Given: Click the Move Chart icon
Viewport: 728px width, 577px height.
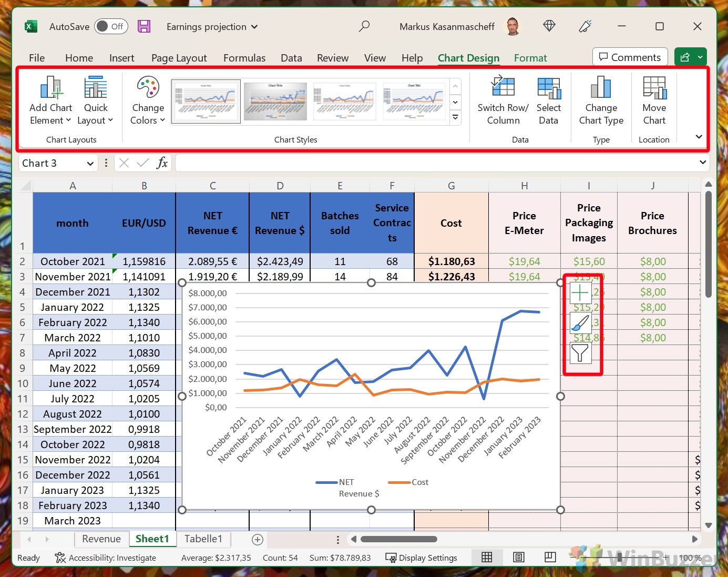Looking at the screenshot, I should coord(654,88).
